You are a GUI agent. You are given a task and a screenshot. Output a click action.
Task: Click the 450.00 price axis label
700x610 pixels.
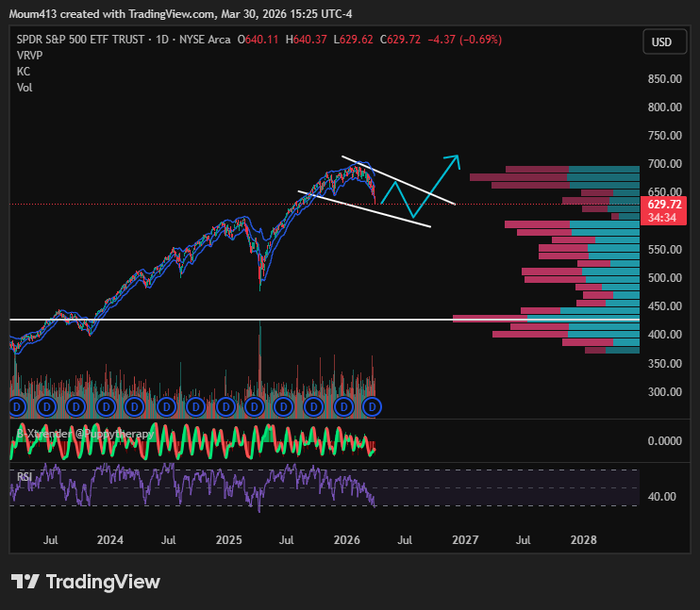tap(665, 306)
